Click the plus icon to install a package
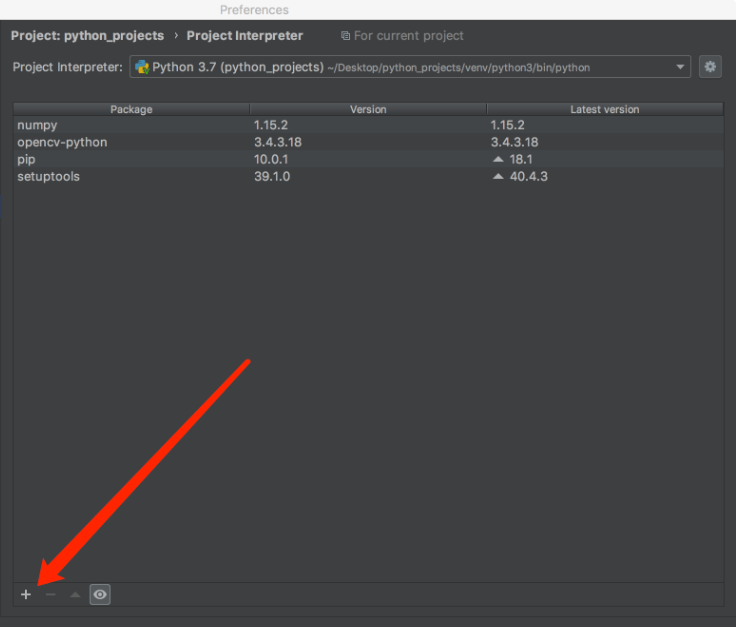Screen dimensions: 736x627 point(26,595)
